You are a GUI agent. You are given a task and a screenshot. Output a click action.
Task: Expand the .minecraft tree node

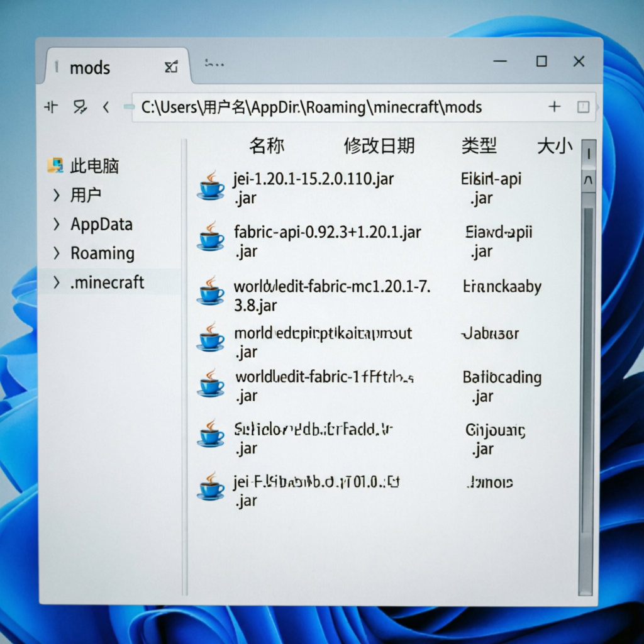pyautogui.click(x=57, y=282)
